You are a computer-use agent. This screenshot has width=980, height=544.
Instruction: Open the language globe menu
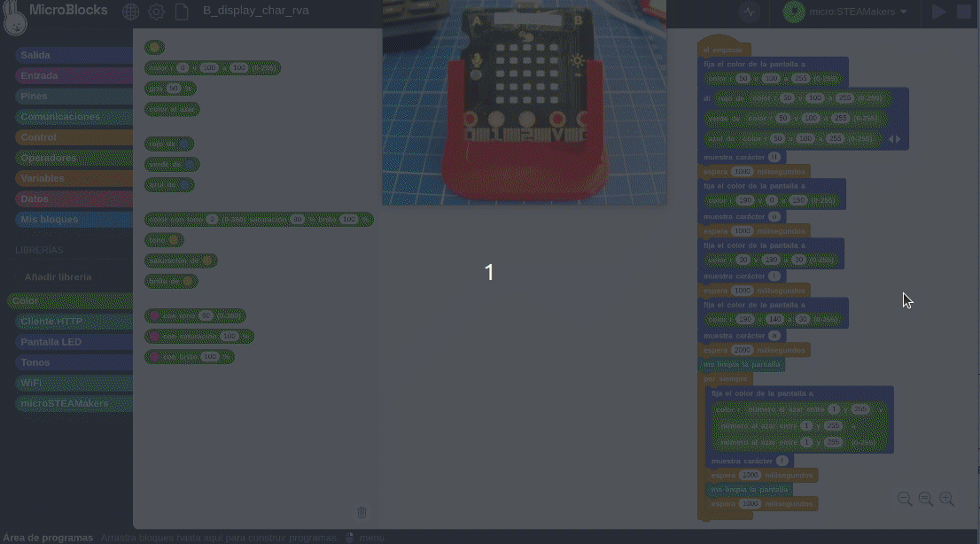130,12
